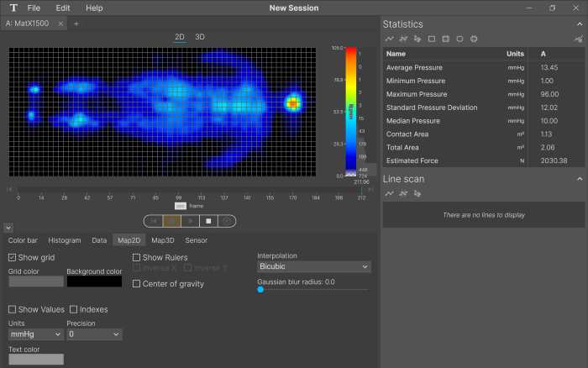
Task: Close the A: MatX1500 tab
Action: click(x=60, y=24)
